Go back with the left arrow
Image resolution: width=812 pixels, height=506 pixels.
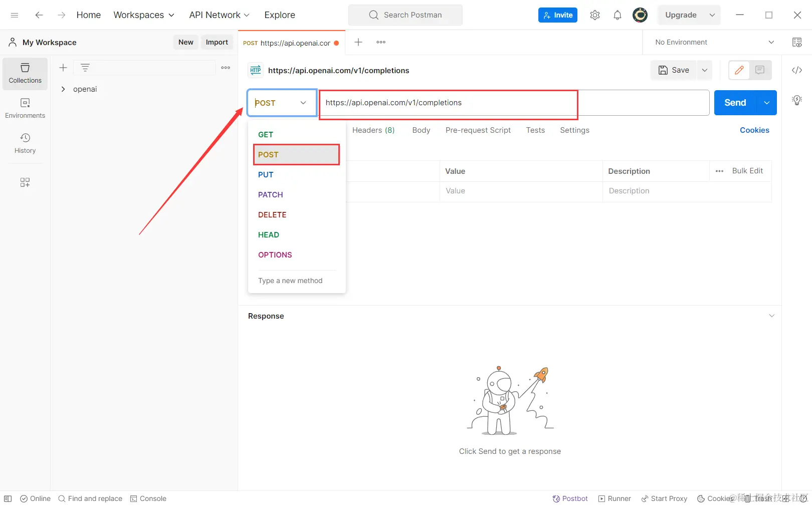(x=39, y=15)
